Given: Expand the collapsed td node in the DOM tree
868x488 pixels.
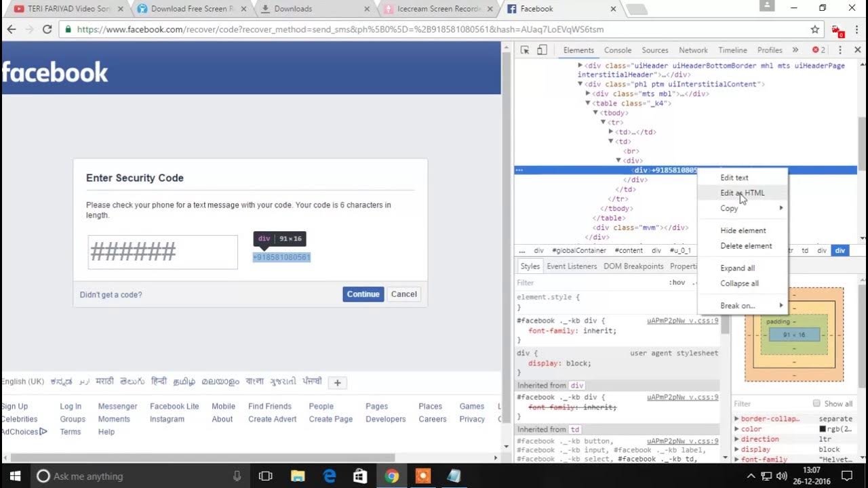Looking at the screenshot, I should pos(611,131).
